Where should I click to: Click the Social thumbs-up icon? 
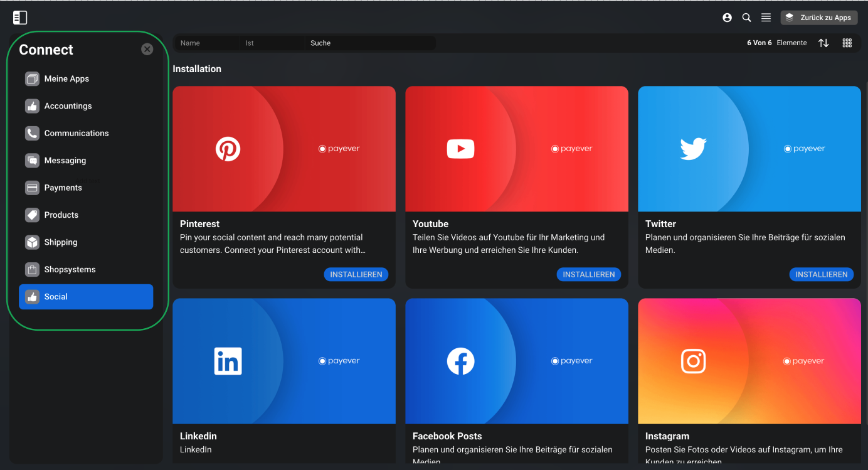[32, 297]
